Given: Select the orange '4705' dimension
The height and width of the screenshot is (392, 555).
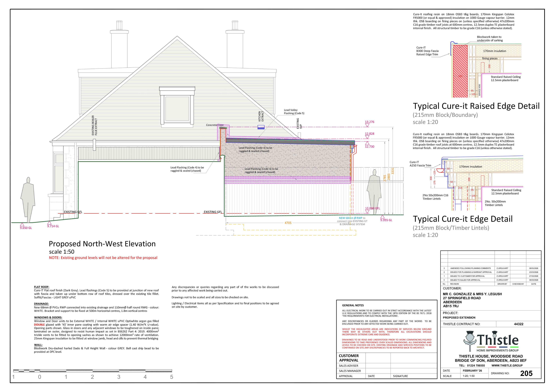Looking at the screenshot, I should [288, 223].
